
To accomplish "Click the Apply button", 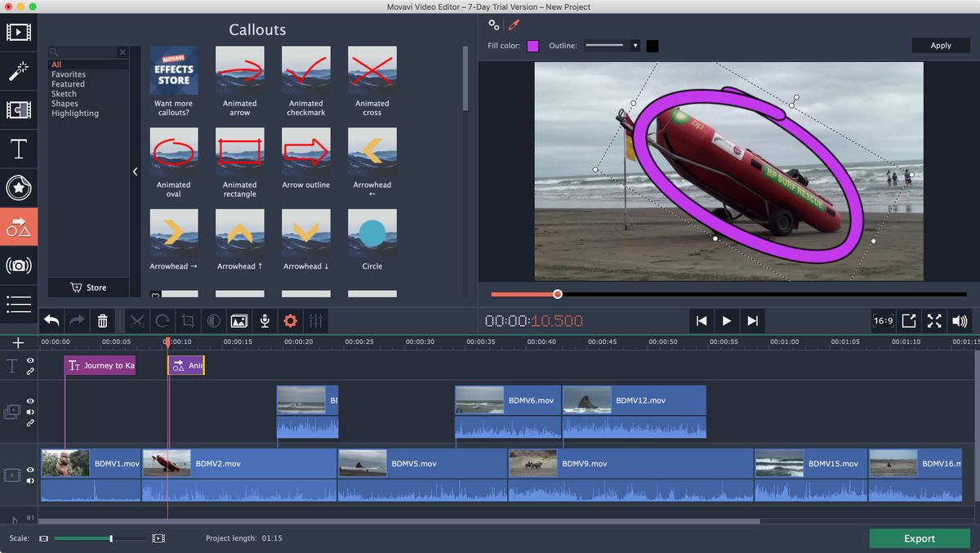I will 941,46.
